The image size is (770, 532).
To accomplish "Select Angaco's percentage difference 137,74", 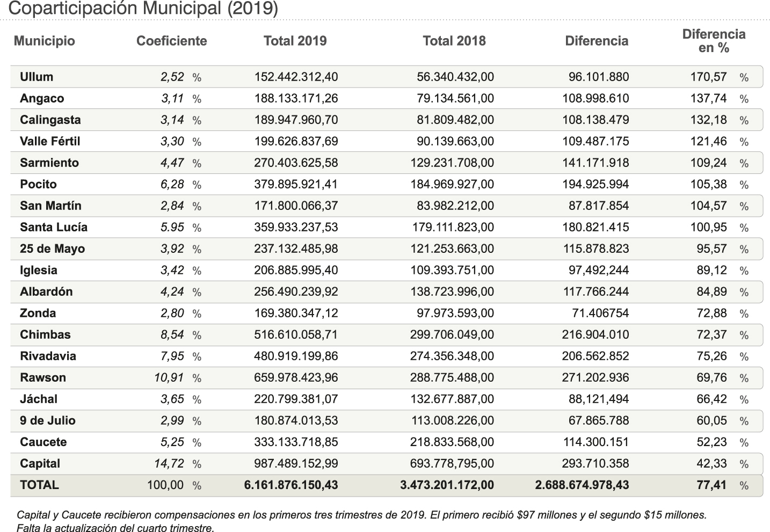I will point(708,98).
